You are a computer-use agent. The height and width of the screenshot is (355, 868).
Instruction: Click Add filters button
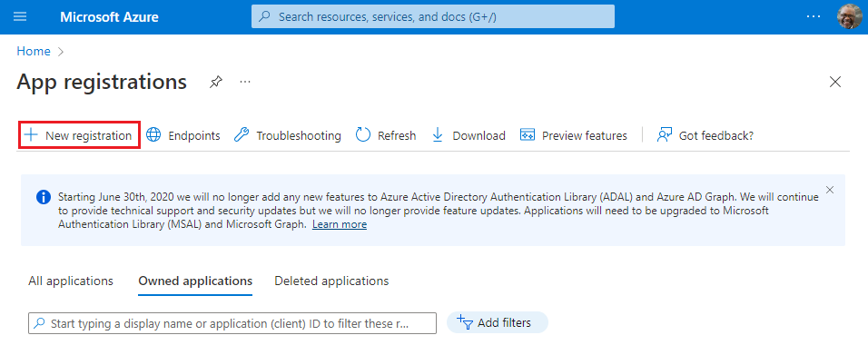[x=498, y=322]
